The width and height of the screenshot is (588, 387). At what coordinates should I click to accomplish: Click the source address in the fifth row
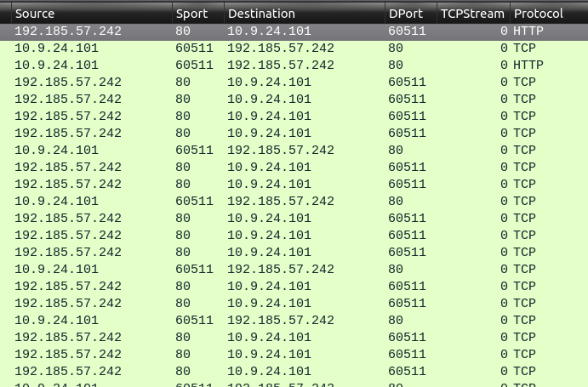click(68, 99)
